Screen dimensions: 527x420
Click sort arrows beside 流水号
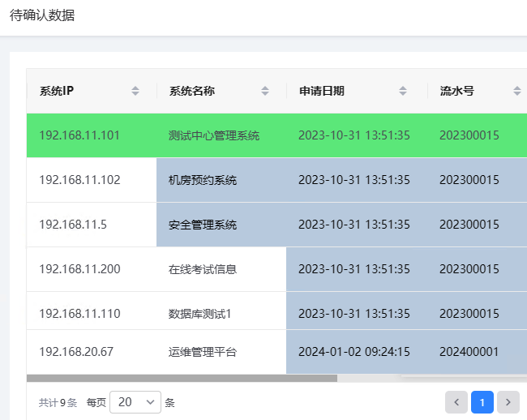click(x=516, y=91)
